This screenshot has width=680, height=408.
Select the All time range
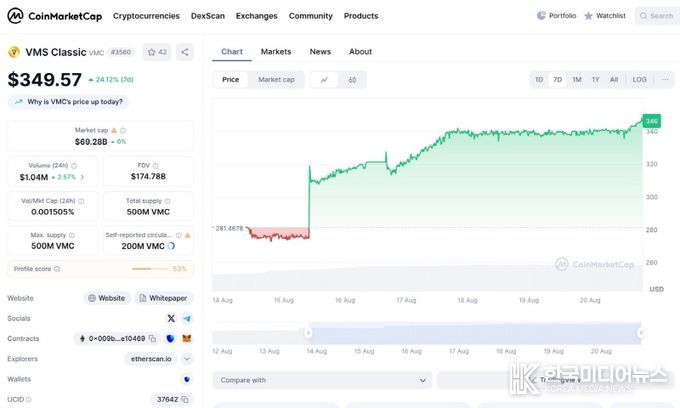(x=614, y=80)
